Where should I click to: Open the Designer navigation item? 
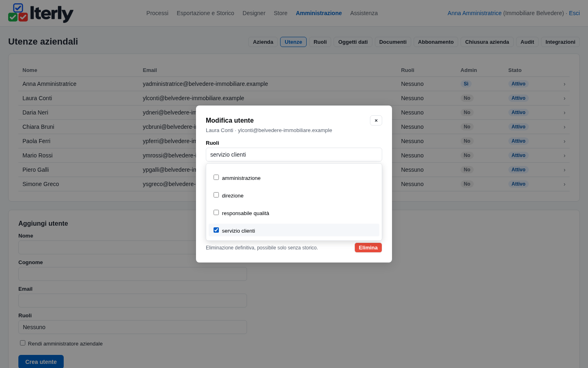(x=254, y=13)
